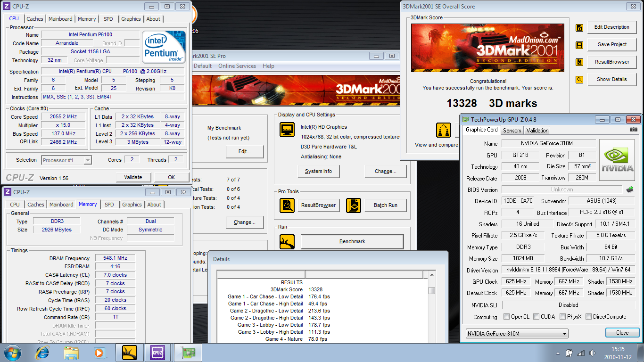
Task: Click the run icon left of Benchmark button
Action: (287, 242)
